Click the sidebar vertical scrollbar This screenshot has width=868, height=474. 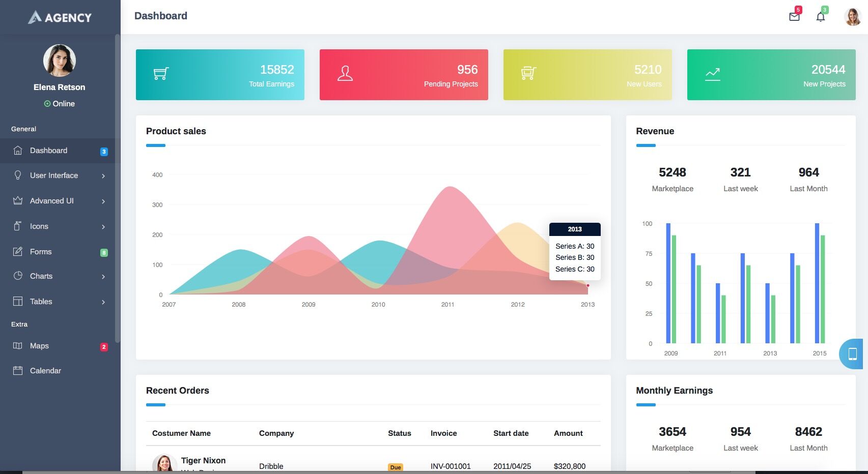click(x=118, y=188)
